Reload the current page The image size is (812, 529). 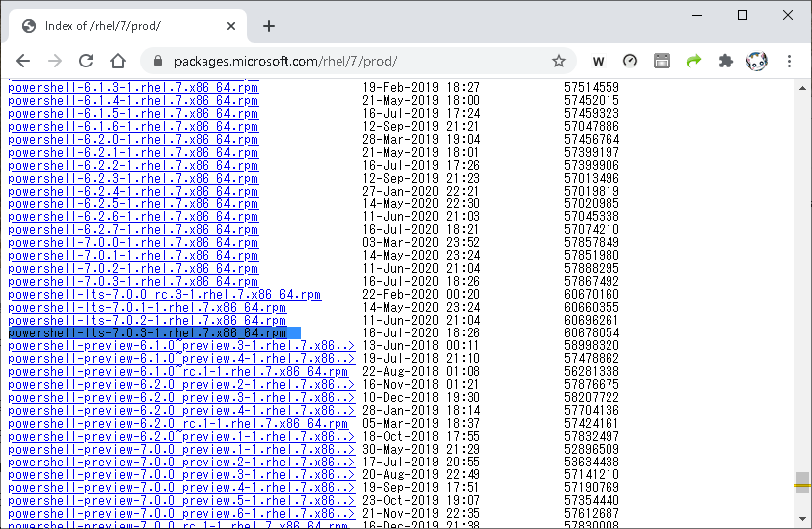86,62
